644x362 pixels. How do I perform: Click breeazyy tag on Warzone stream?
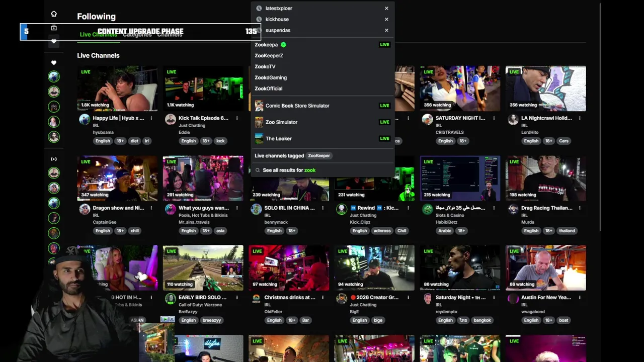click(211, 320)
